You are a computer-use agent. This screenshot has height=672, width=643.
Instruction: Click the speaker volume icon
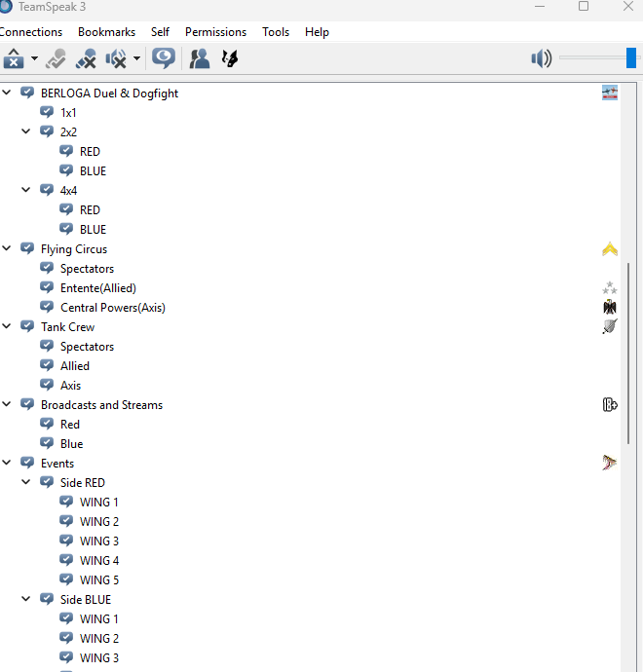click(542, 58)
